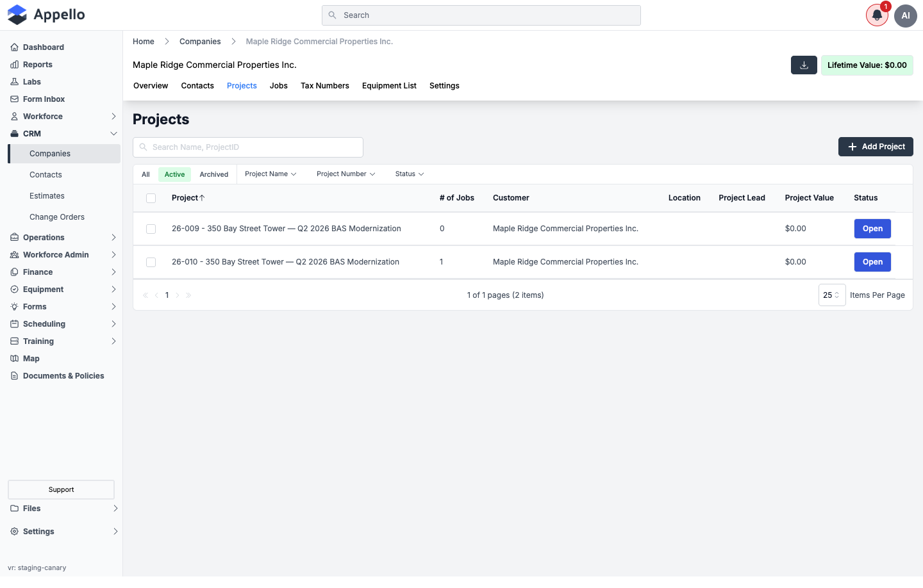Click the Reports chart icon

point(14,65)
